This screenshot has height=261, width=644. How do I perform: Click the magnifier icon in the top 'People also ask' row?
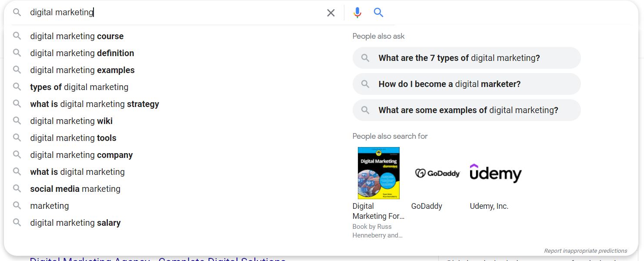click(366, 57)
